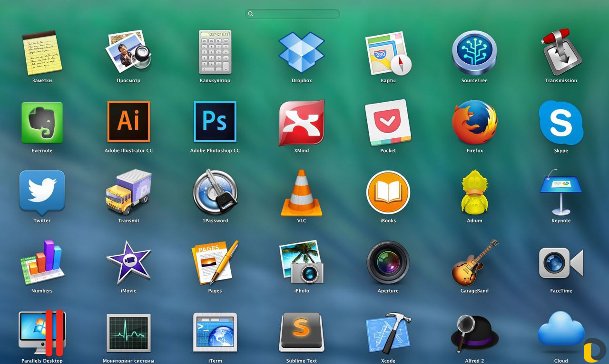Open the Twitter app
Screen dimensions: 609x364
click(42, 192)
